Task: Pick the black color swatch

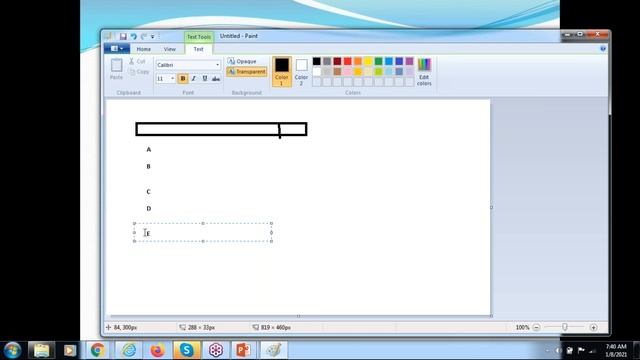Action: (317, 61)
